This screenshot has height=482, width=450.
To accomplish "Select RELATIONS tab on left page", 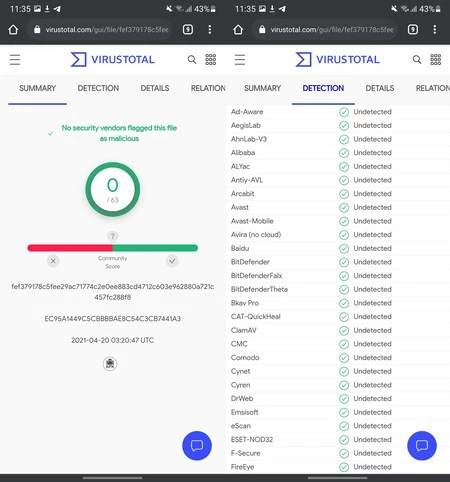I will click(x=208, y=88).
